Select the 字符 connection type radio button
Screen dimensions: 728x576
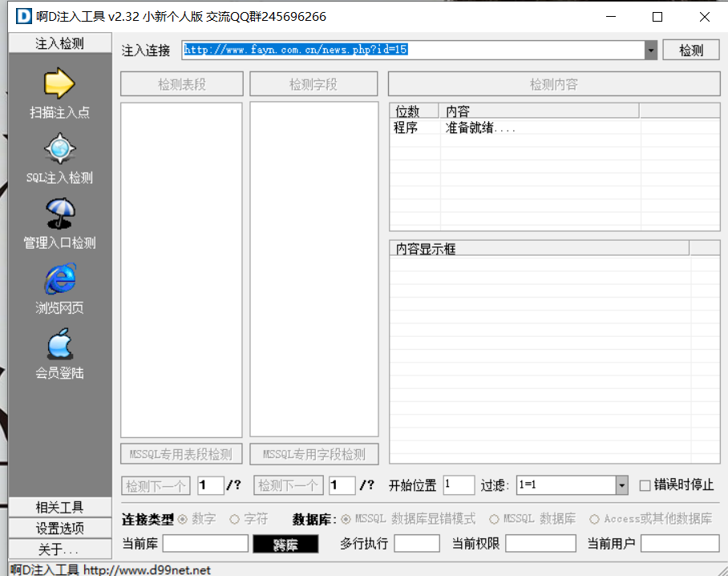[x=234, y=519]
